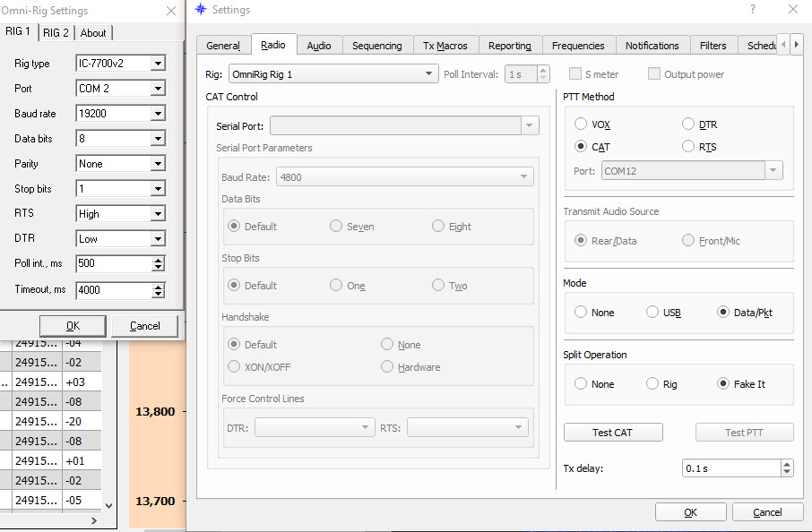
Task: Switch to the Filters tab
Action: (x=713, y=46)
